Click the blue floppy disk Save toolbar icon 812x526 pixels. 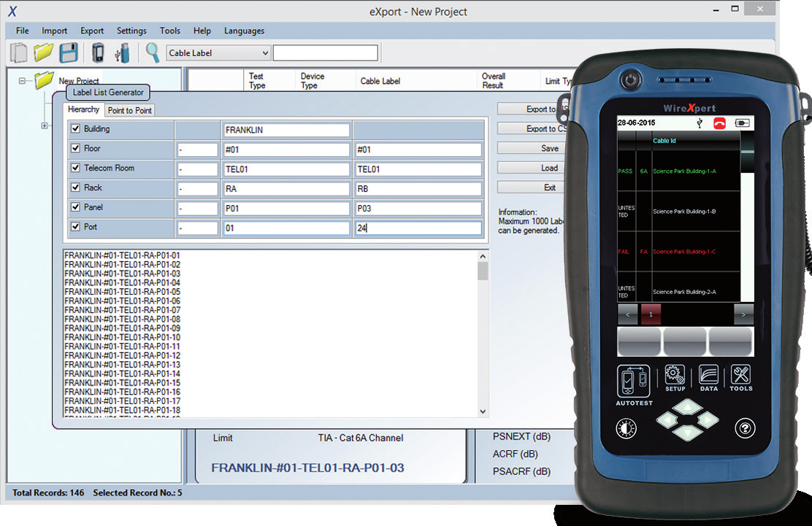point(69,53)
